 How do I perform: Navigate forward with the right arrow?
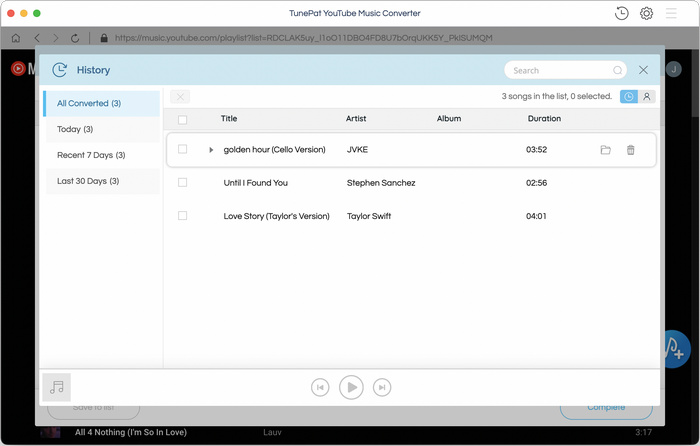[x=56, y=38]
